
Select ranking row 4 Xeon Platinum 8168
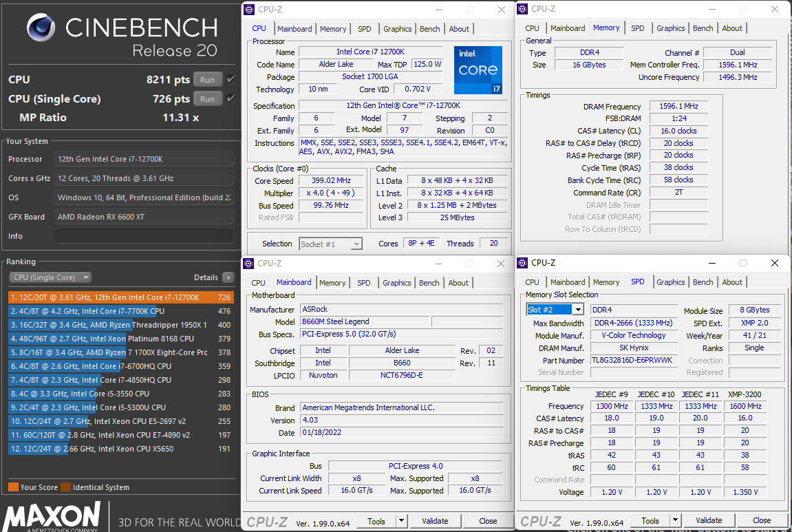pyautogui.click(x=120, y=339)
